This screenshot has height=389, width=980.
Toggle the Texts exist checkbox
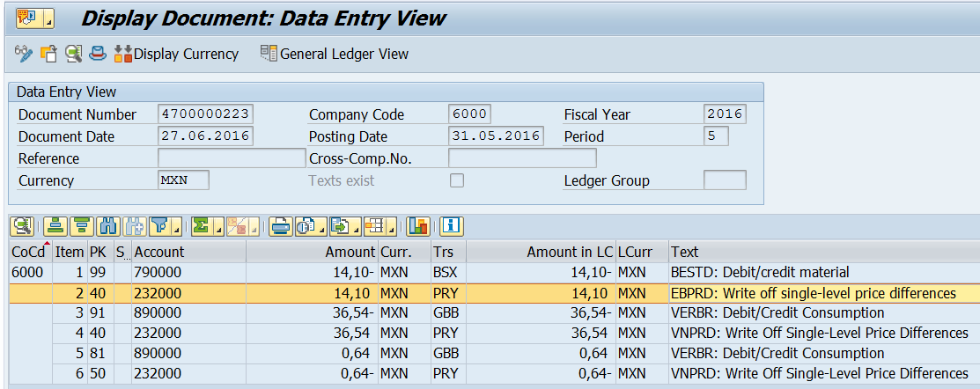[457, 180]
